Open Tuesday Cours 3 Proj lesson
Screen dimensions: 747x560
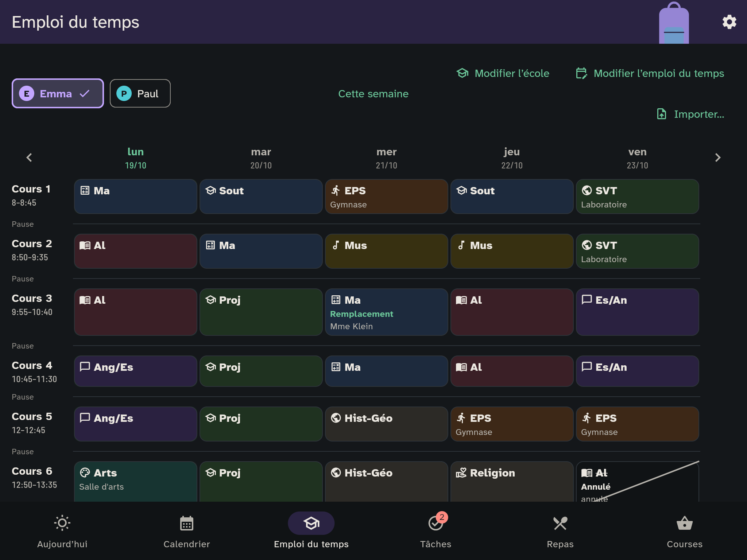point(261,312)
